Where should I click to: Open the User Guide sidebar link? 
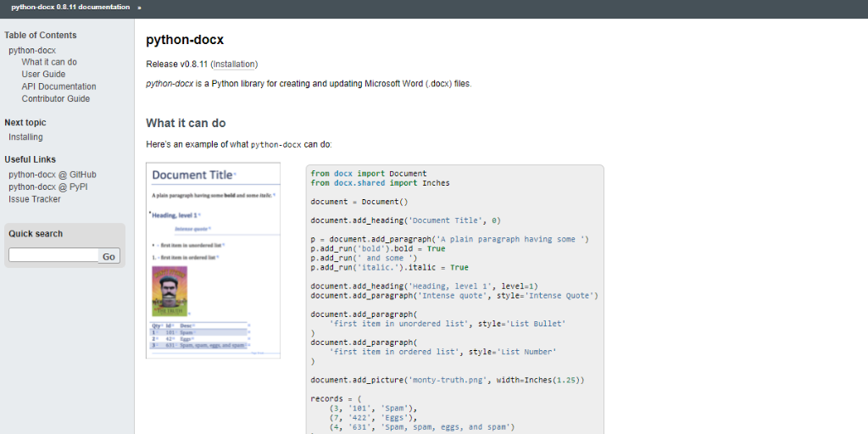pyautogui.click(x=43, y=75)
